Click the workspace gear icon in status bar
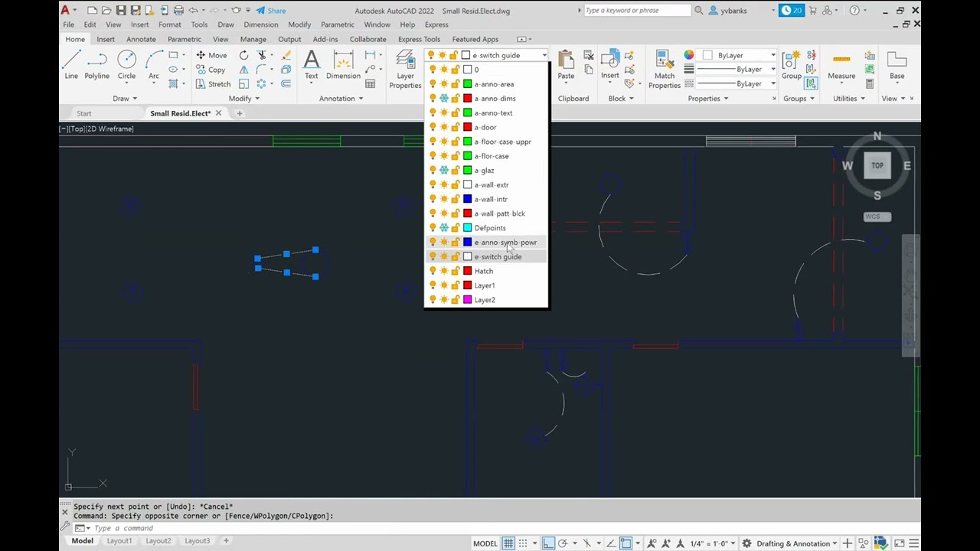The width and height of the screenshot is (980, 551). coord(746,543)
